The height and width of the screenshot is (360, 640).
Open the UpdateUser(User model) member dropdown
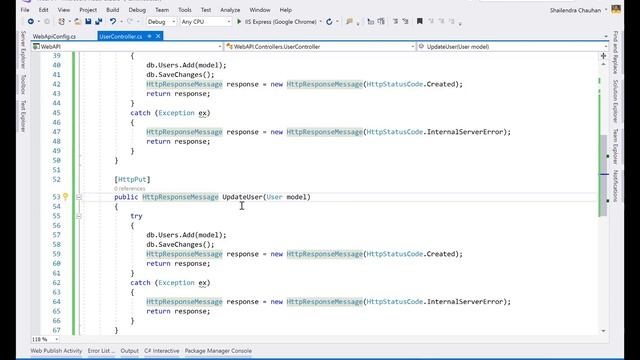click(512, 47)
